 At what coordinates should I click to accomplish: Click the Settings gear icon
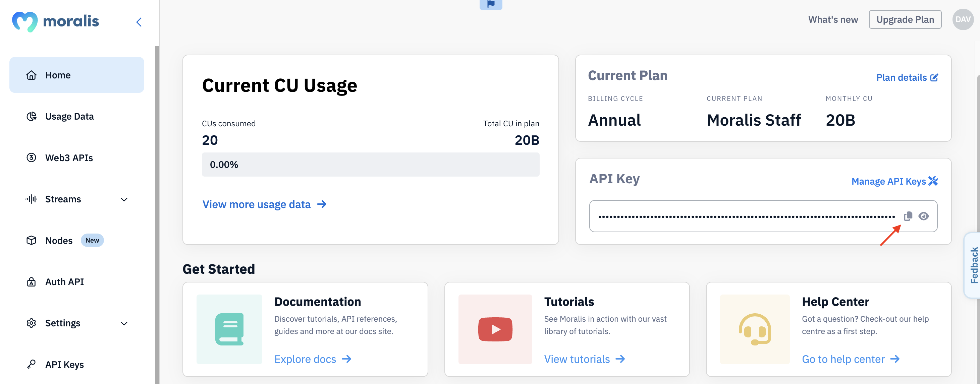click(x=31, y=323)
